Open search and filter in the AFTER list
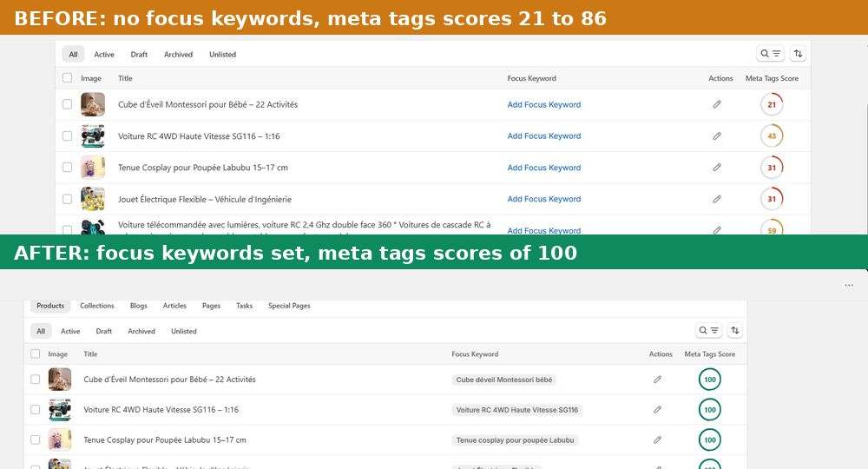 [x=708, y=331]
